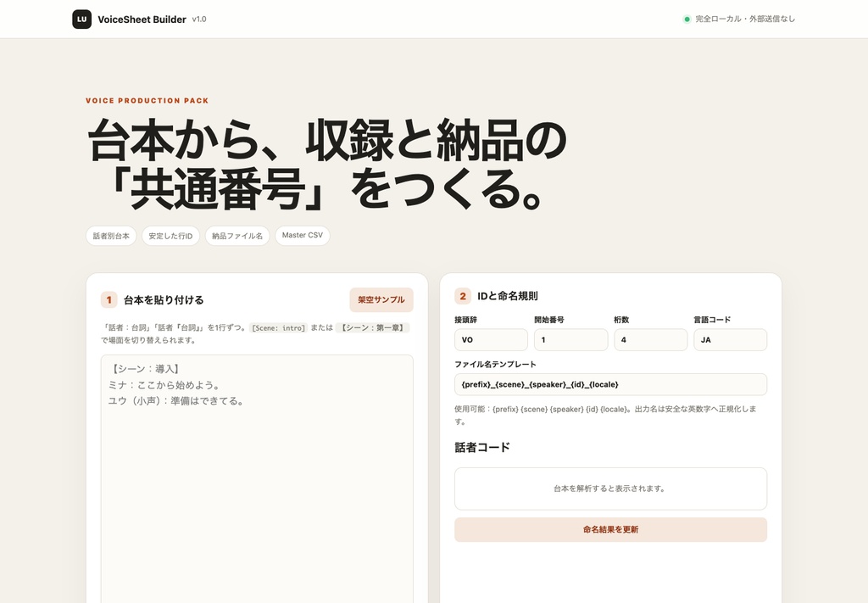Click the 【シーン：第一章】 code snippet
The image size is (868, 603).
pyautogui.click(x=373, y=328)
